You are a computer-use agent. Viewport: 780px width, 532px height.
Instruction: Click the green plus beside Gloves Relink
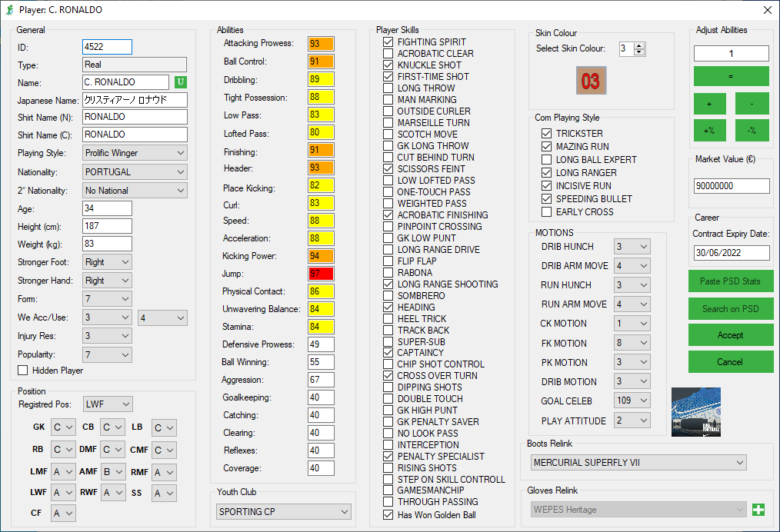click(x=757, y=509)
